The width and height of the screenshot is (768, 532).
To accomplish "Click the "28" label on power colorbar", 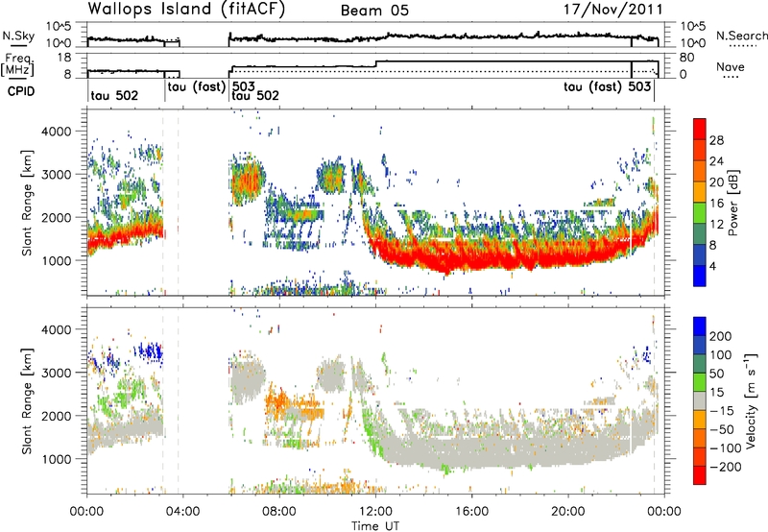I will pos(716,140).
